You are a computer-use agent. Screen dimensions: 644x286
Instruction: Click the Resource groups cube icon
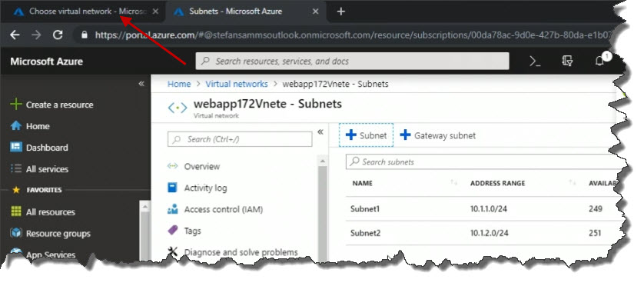[x=16, y=233]
